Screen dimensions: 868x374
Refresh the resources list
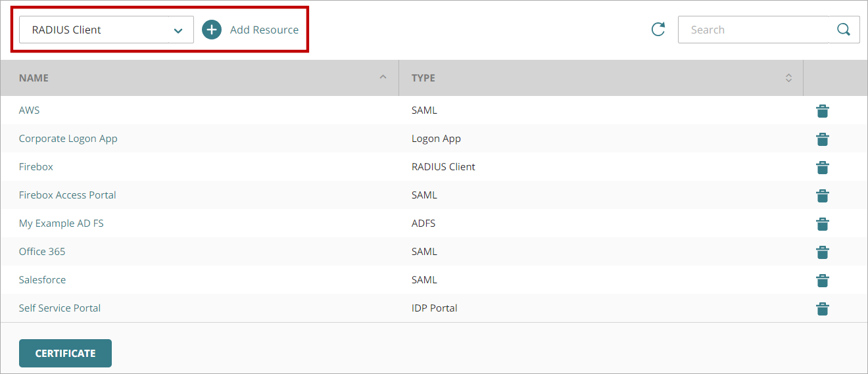click(658, 30)
